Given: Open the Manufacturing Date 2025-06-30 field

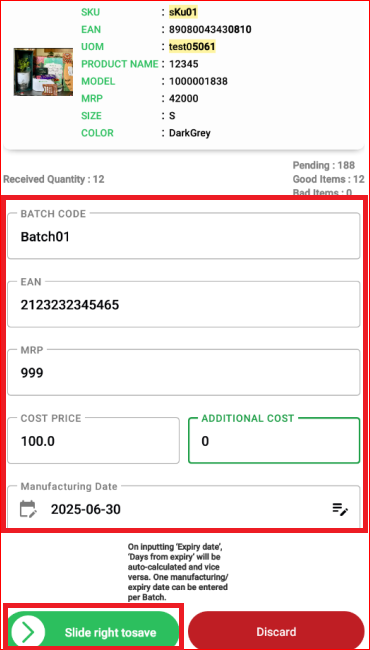Looking at the screenshot, I should pyautogui.click(x=184, y=507).
